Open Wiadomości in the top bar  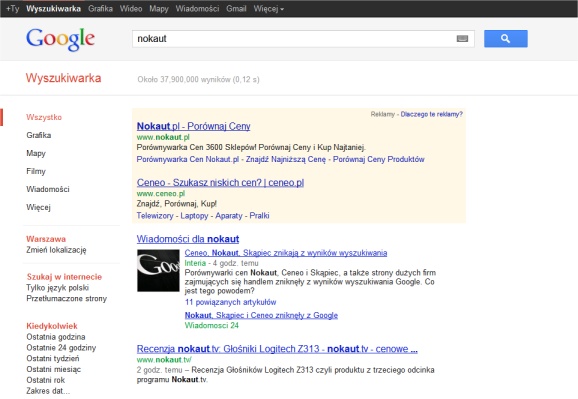(197, 8)
